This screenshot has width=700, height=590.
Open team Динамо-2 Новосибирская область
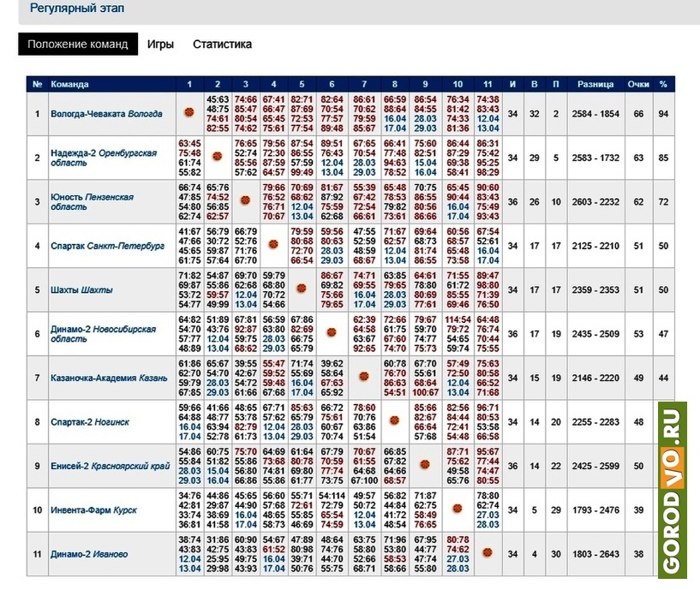coord(103,334)
